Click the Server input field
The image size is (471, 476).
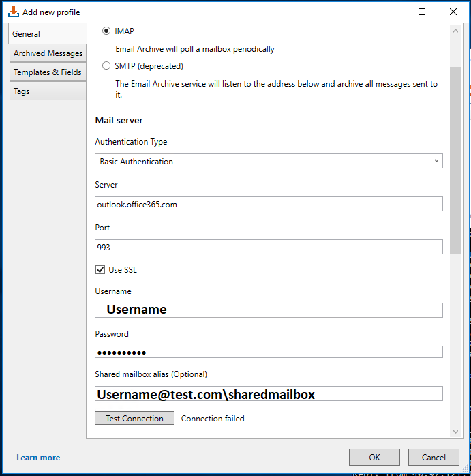269,204
